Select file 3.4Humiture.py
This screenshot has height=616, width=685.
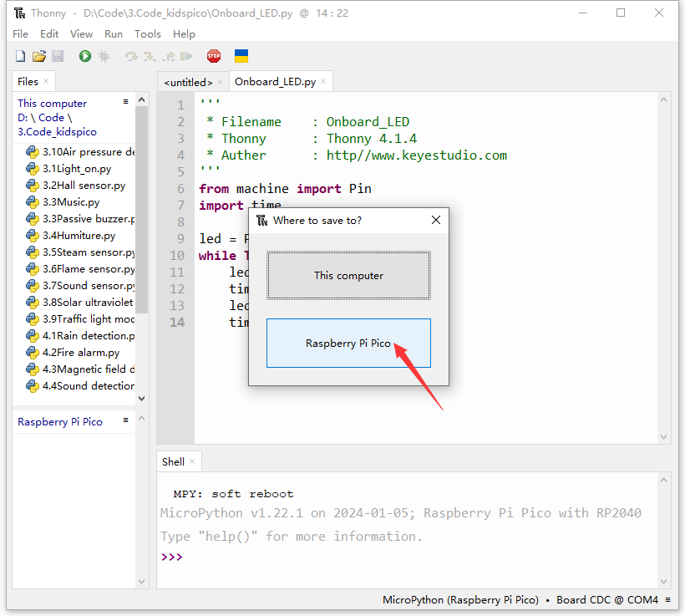[79, 236]
